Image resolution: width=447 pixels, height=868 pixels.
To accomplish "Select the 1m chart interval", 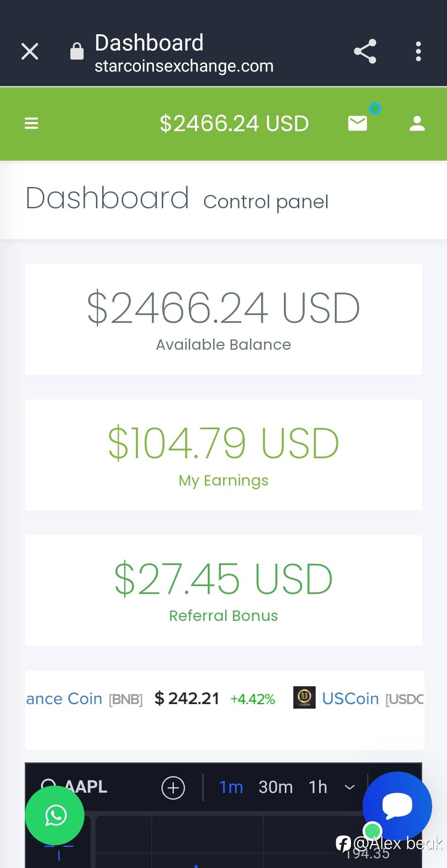I will tap(231, 787).
